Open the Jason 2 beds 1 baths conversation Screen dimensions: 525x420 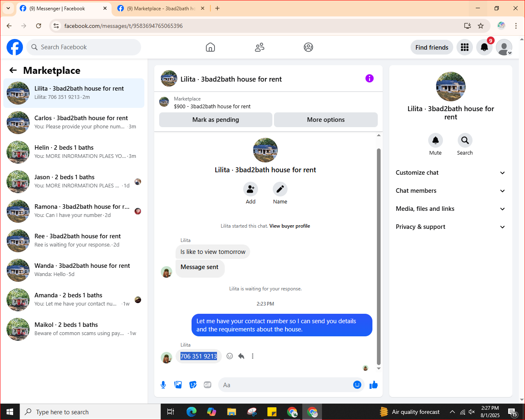[74, 182]
